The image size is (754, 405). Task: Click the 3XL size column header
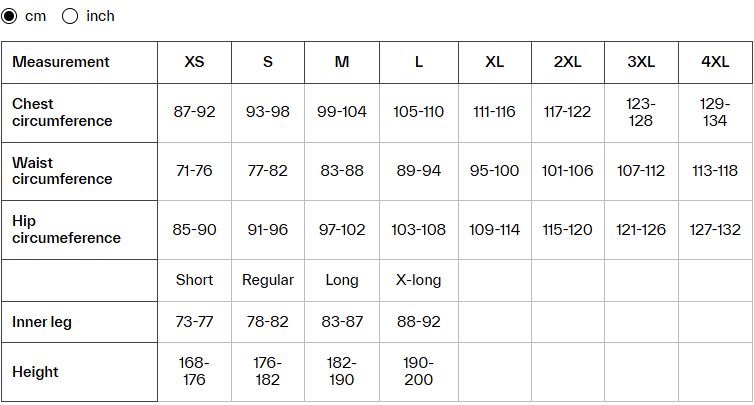click(x=641, y=62)
